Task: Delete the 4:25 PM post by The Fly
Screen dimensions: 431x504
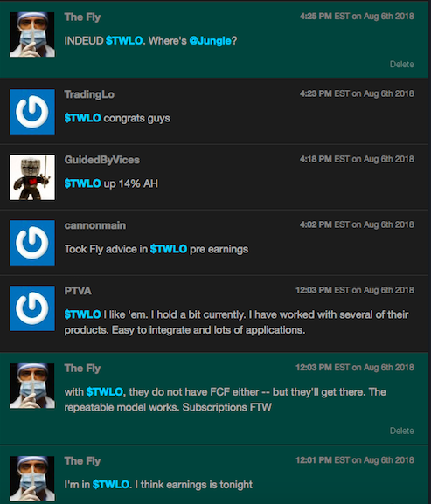Action: pos(402,65)
